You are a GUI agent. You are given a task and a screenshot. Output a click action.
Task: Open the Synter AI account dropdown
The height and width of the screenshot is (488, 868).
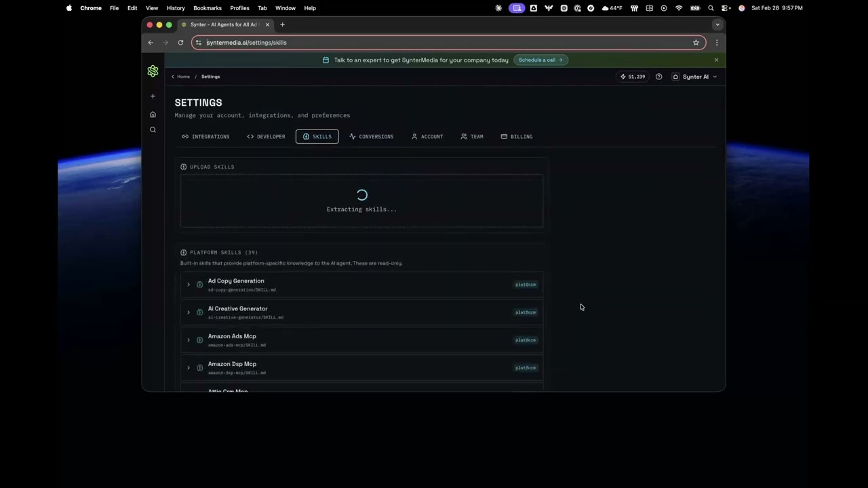[694, 77]
